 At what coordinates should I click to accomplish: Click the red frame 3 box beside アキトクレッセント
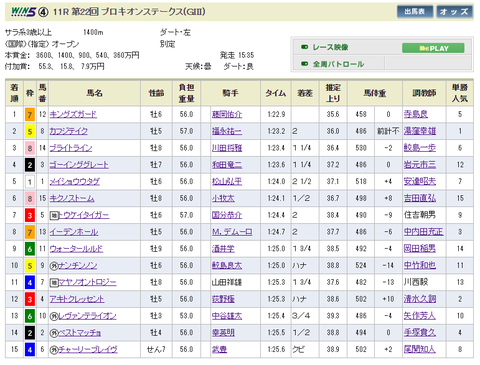point(30,299)
